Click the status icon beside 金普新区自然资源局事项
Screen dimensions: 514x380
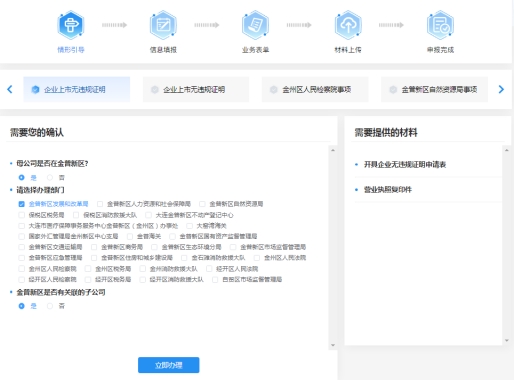(x=393, y=89)
